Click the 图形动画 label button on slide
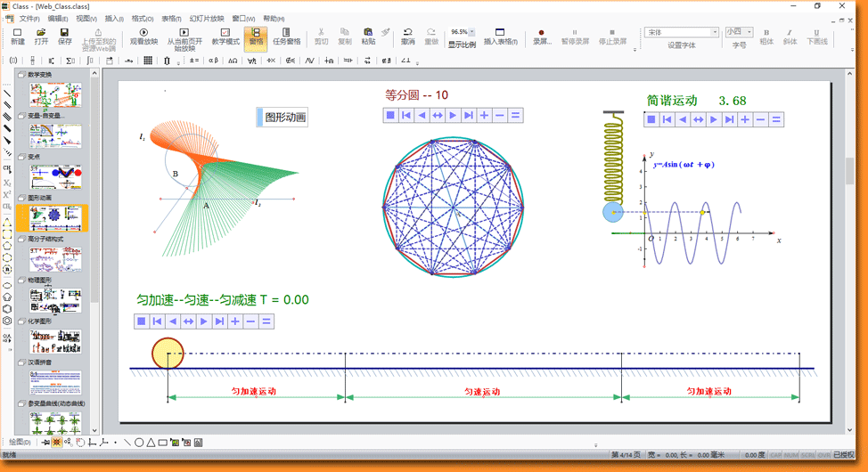The width and height of the screenshot is (868, 472). (x=284, y=117)
